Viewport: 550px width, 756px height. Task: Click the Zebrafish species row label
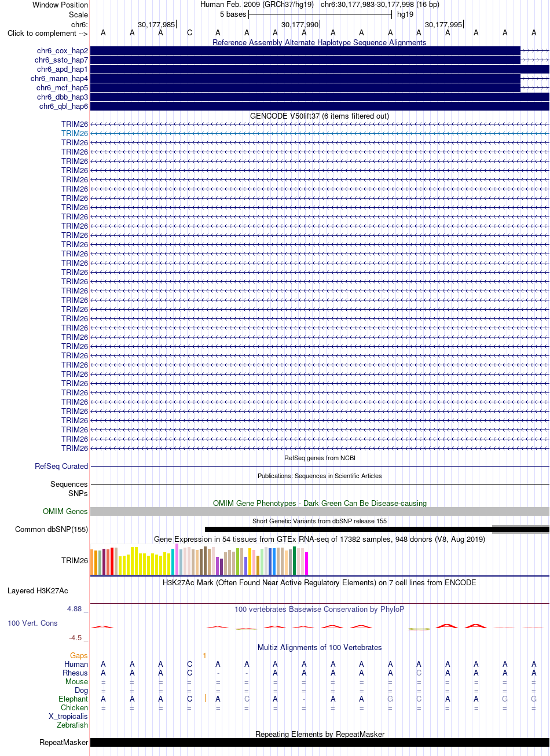pos(72,725)
